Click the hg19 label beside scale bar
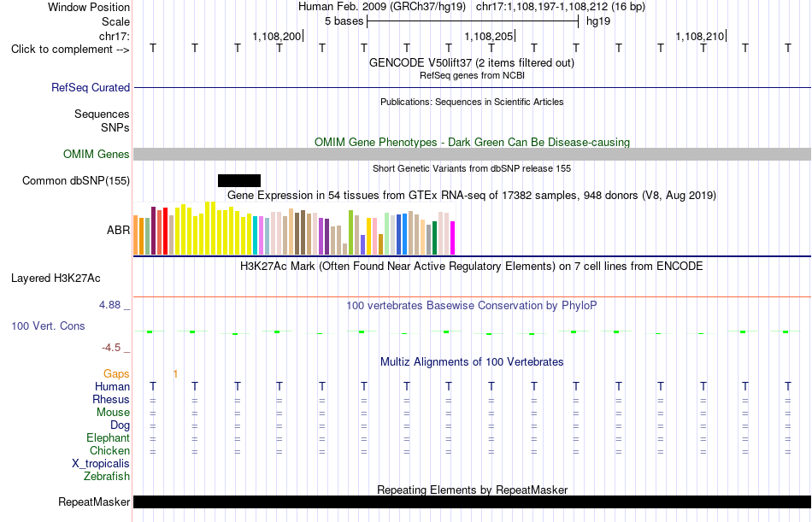 [598, 21]
